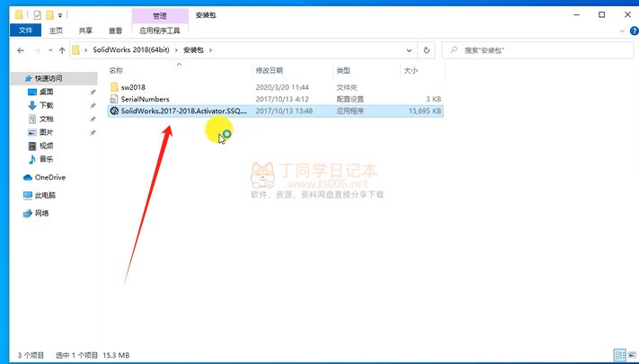Viewport: 639px width, 364px height.
Task: Open 文档 in navigation pane
Action: tap(46, 119)
